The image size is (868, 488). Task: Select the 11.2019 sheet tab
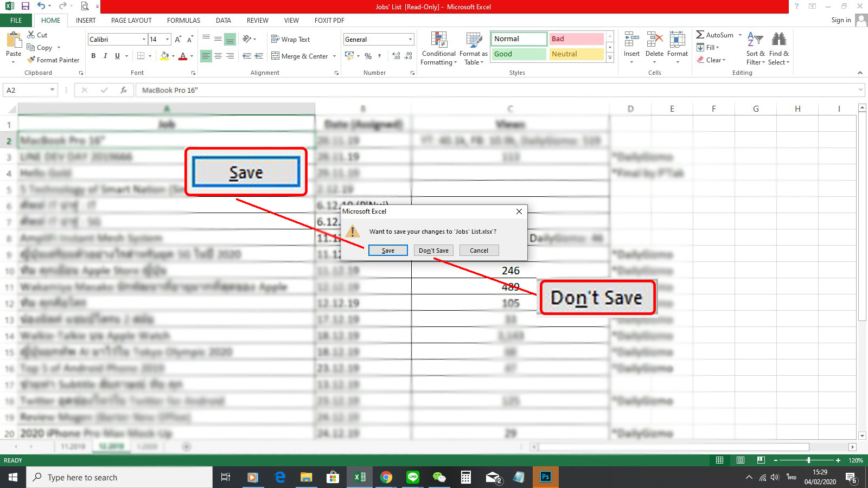(x=72, y=446)
